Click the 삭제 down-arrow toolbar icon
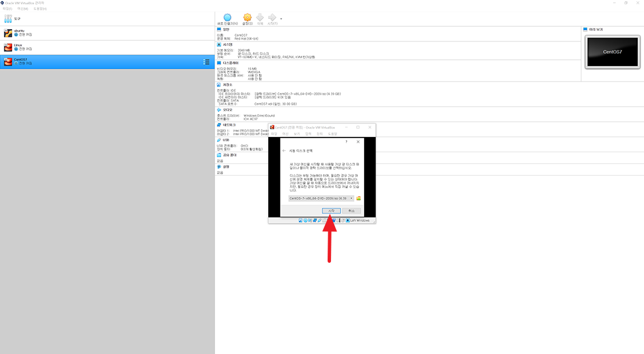 (x=260, y=19)
